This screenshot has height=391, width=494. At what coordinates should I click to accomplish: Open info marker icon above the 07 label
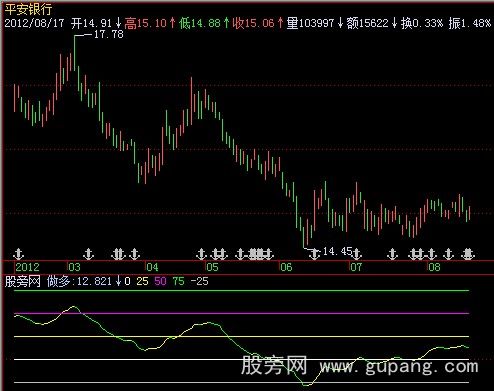click(x=357, y=254)
